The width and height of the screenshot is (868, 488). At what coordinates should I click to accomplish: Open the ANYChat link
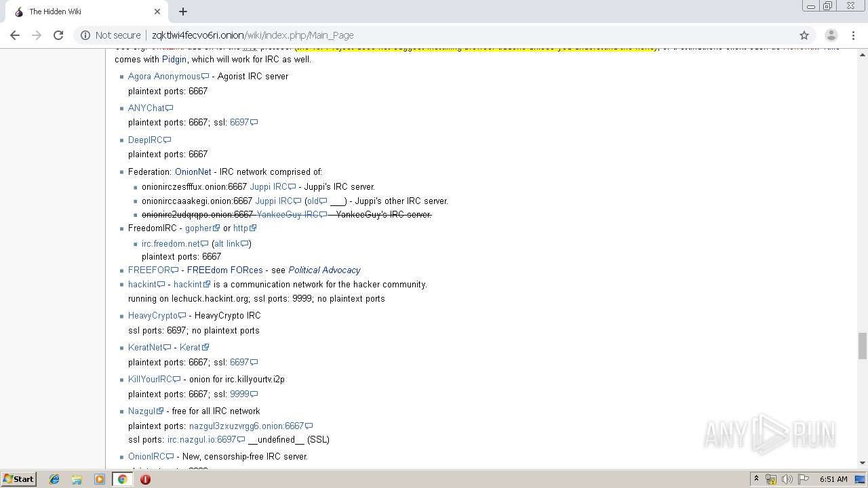click(151, 108)
